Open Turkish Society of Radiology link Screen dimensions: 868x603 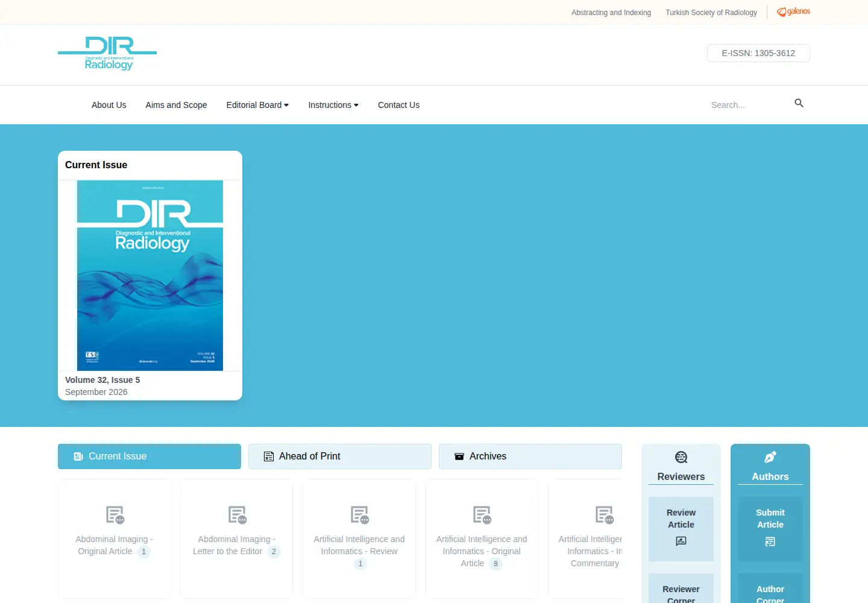[x=711, y=13]
